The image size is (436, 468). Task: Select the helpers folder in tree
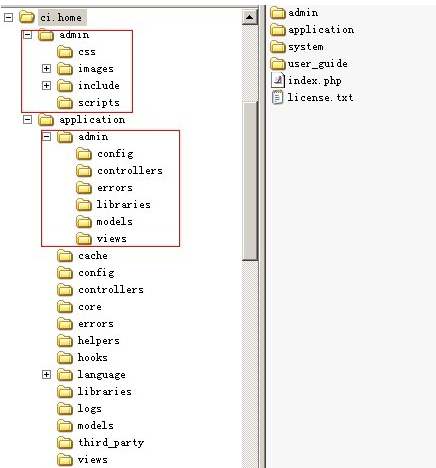click(x=88, y=341)
